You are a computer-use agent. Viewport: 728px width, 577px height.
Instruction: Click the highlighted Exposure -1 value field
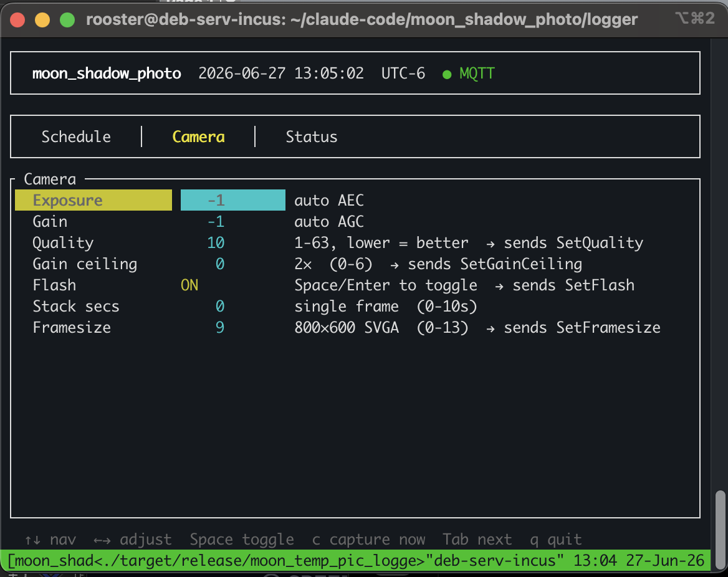(x=232, y=200)
